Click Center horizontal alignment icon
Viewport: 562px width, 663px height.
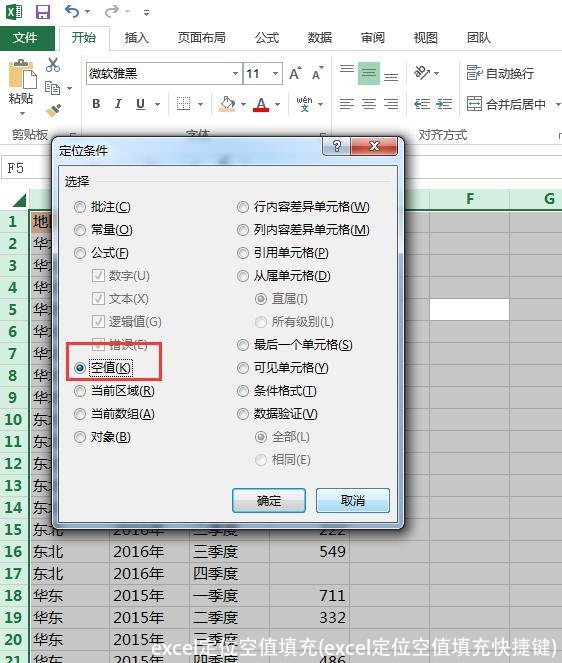369,104
